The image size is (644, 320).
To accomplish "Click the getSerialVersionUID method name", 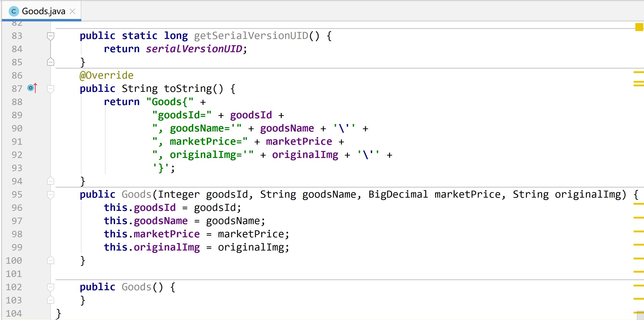I will point(251,36).
